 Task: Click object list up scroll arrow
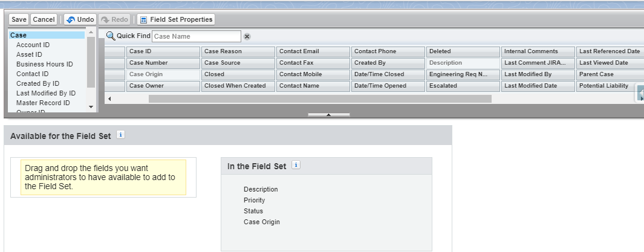click(x=91, y=33)
